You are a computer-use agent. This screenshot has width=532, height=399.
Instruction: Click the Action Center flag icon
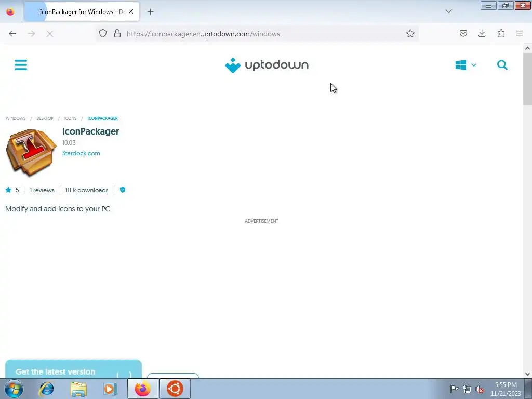(x=454, y=389)
